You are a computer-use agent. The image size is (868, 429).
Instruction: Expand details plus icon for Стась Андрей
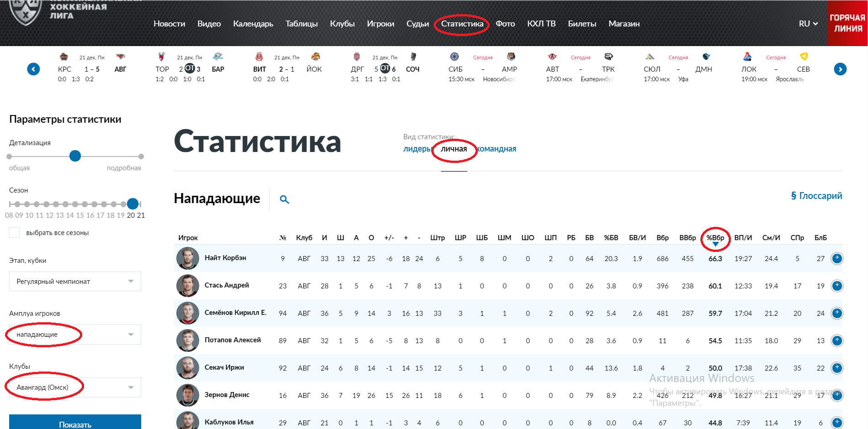837,286
